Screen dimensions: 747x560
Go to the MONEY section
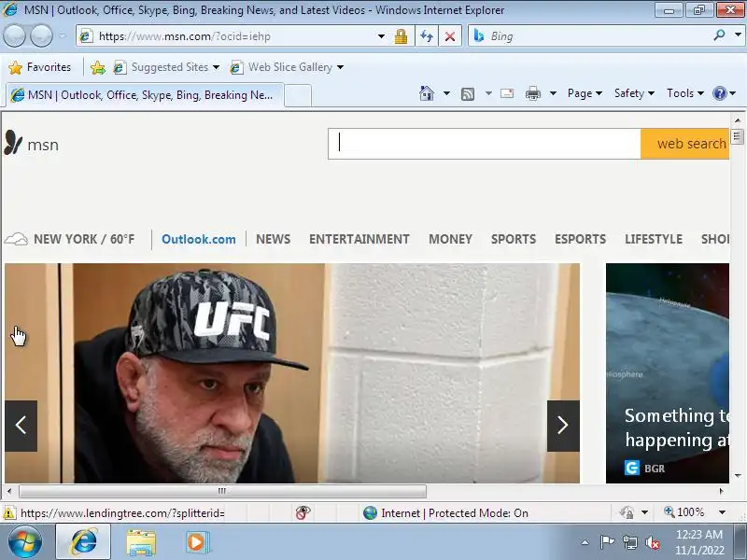(450, 239)
